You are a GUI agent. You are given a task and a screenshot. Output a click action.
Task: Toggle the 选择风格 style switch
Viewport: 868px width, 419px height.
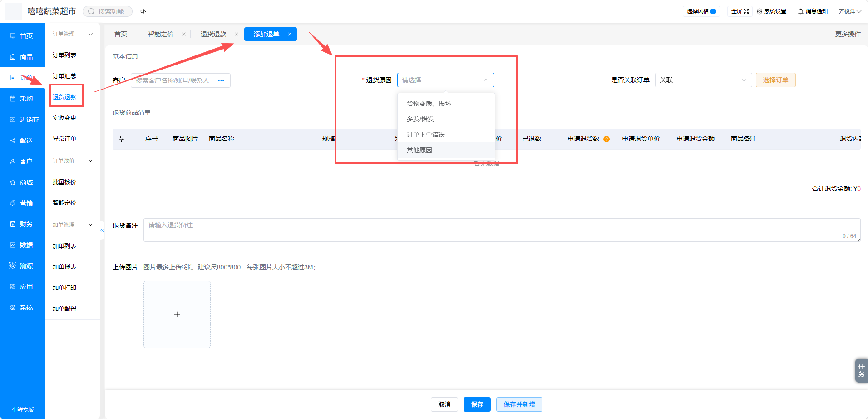[x=713, y=11]
